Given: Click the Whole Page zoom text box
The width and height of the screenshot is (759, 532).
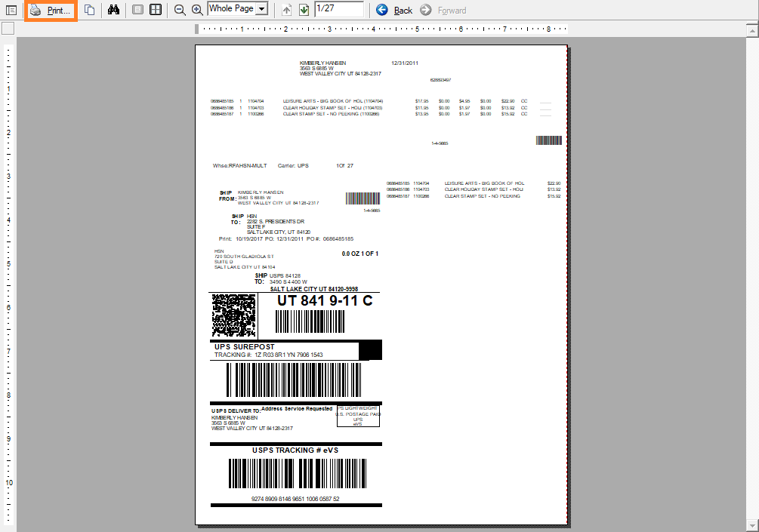Looking at the screenshot, I should pyautogui.click(x=232, y=9).
